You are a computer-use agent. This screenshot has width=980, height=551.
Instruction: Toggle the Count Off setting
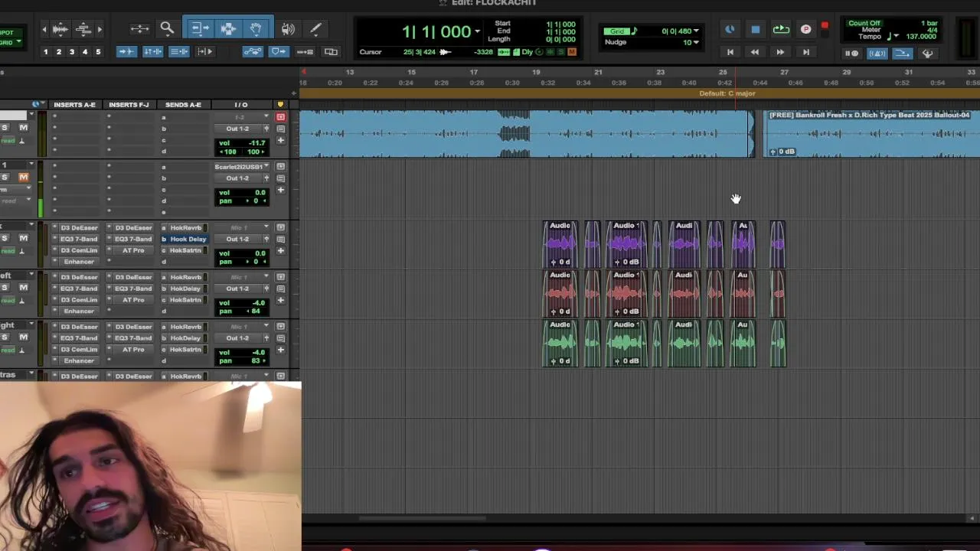[x=864, y=24]
